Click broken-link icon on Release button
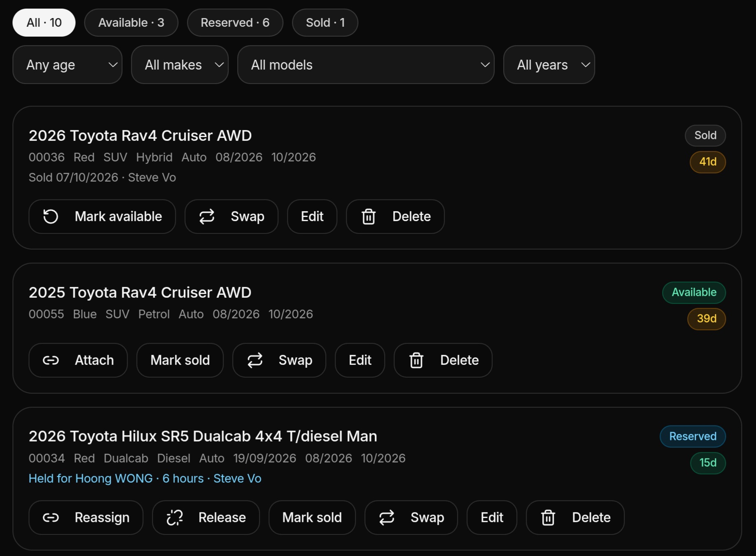Screen dimensions: 756x556 point(175,518)
